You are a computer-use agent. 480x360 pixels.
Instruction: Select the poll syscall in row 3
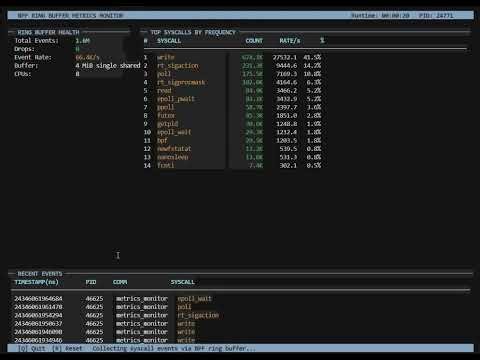tap(164, 74)
